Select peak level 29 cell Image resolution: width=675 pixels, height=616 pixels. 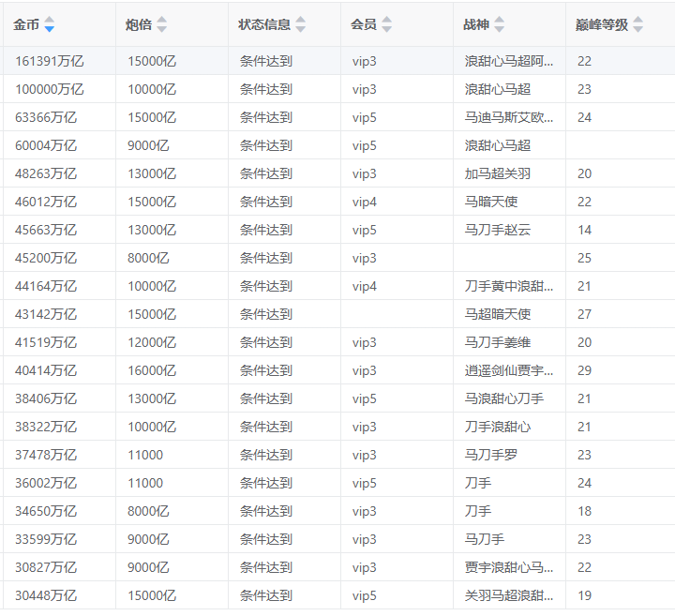tap(585, 370)
